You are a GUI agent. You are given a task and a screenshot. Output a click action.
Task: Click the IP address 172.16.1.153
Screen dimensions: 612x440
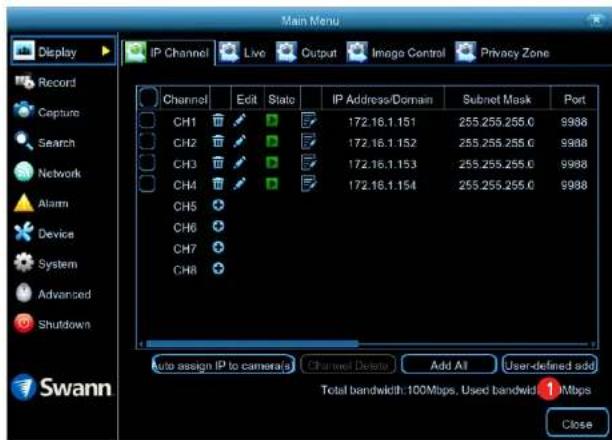tap(382, 164)
